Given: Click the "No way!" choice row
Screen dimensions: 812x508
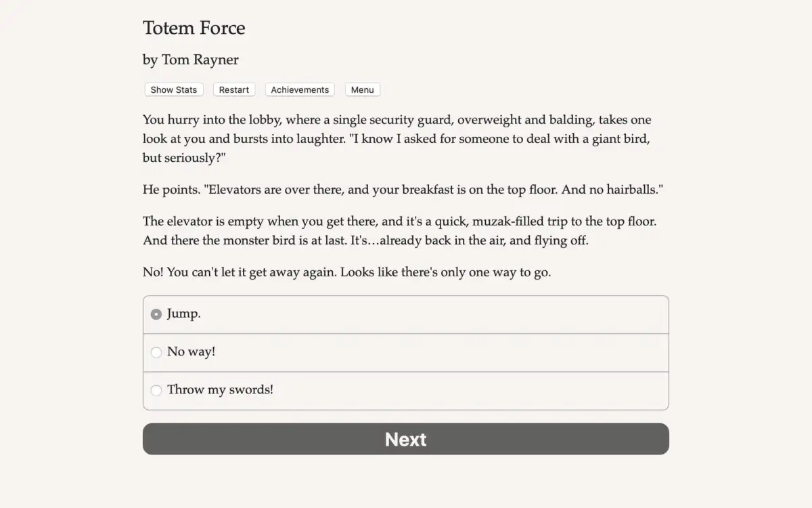Looking at the screenshot, I should (x=406, y=352).
